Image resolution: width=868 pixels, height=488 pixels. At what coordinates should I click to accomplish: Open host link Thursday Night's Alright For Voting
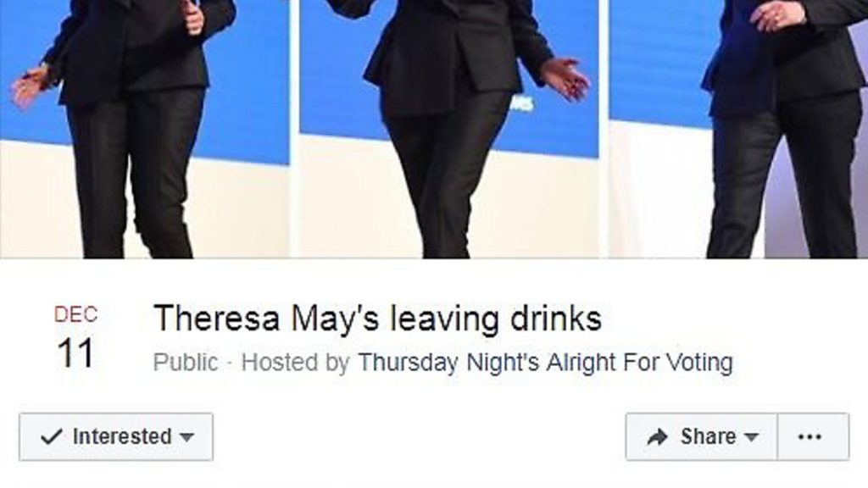[545, 363]
